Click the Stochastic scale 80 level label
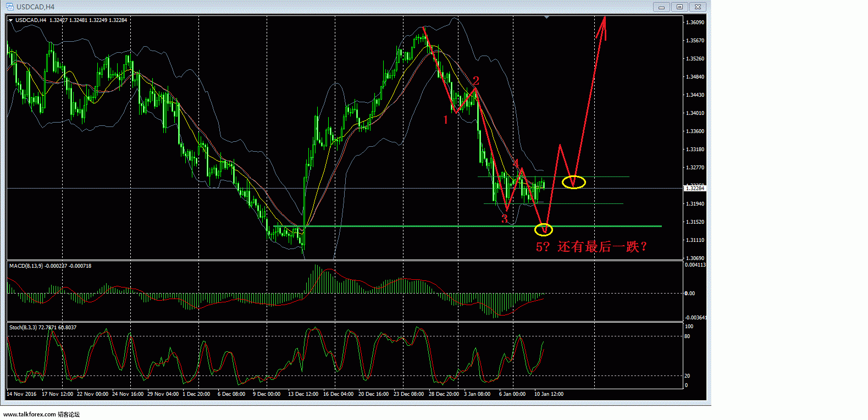 687,336
